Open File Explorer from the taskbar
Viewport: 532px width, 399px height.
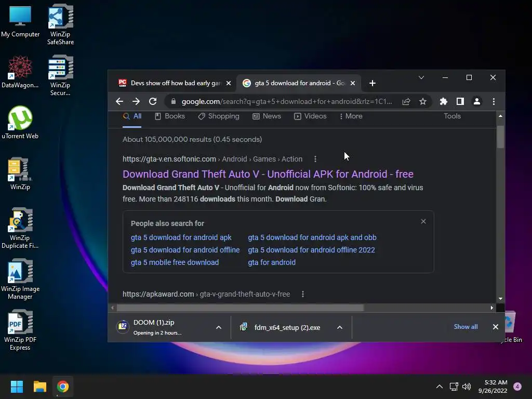coord(39,387)
